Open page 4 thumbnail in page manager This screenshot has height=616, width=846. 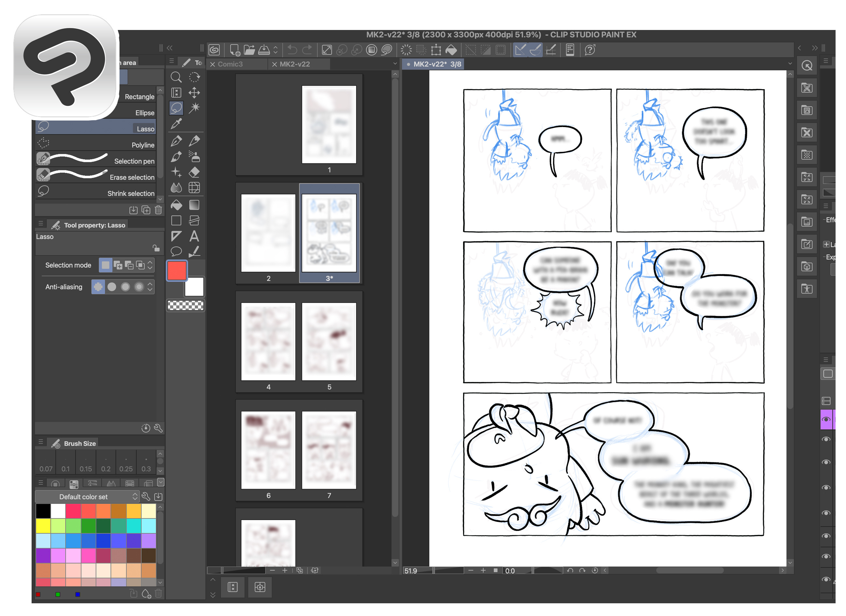coord(268,341)
